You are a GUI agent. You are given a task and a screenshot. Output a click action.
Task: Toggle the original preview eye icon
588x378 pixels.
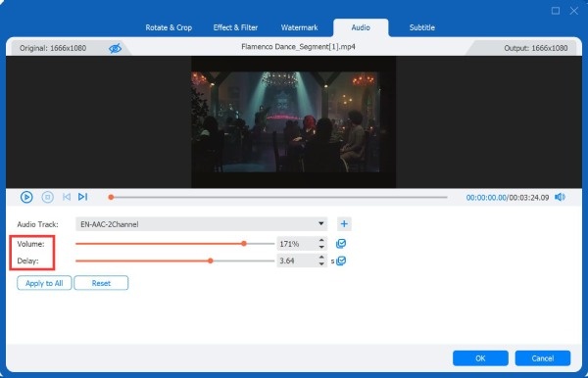115,48
